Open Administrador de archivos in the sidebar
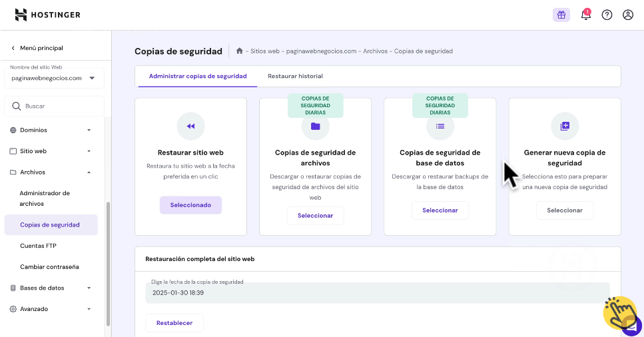Image resolution: width=644 pixels, height=337 pixels. 45,198
